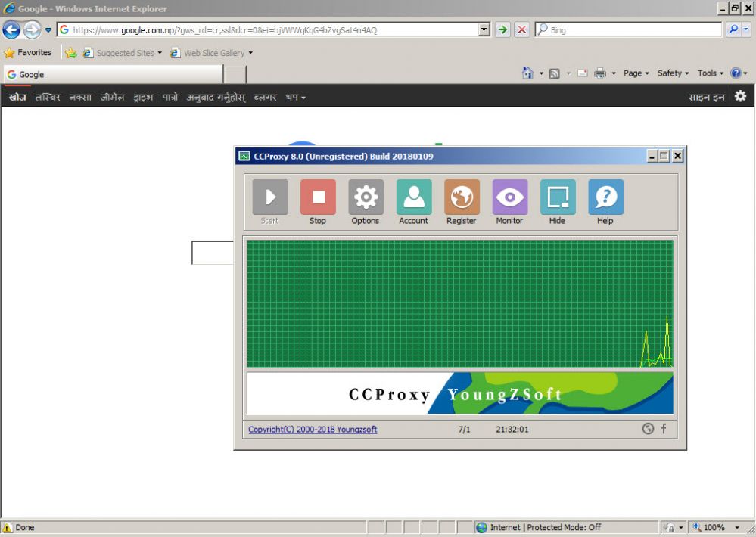756x537 pixels.
Task: Click the RSS feeds icon
Action: point(555,73)
